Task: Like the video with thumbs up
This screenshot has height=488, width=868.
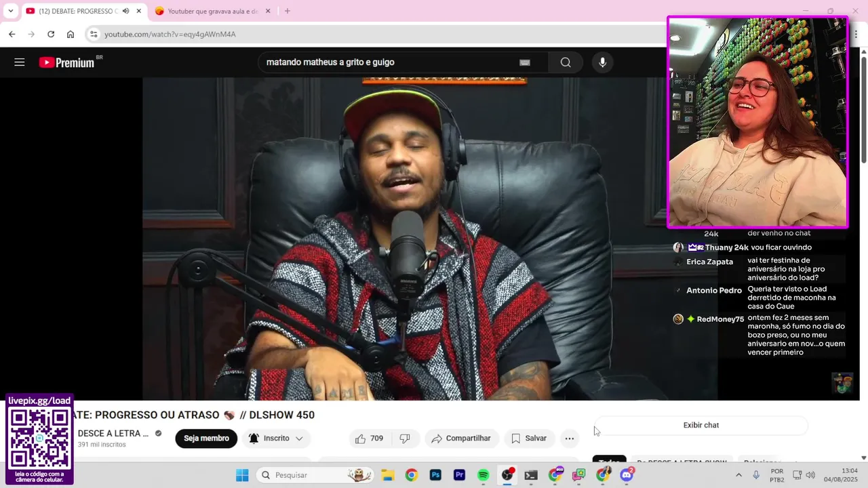Action: coord(370,439)
